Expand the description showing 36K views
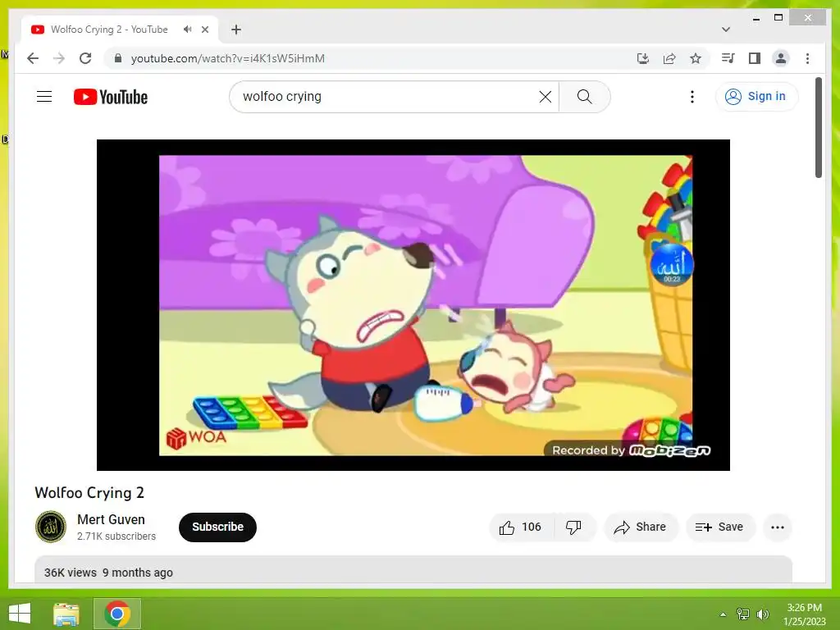 click(x=413, y=570)
